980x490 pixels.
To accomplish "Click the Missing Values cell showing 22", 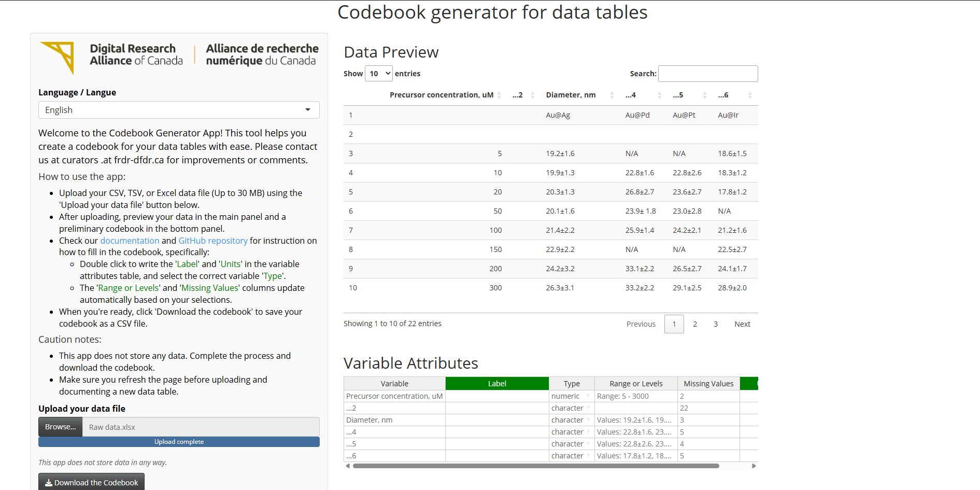I will [x=708, y=408].
